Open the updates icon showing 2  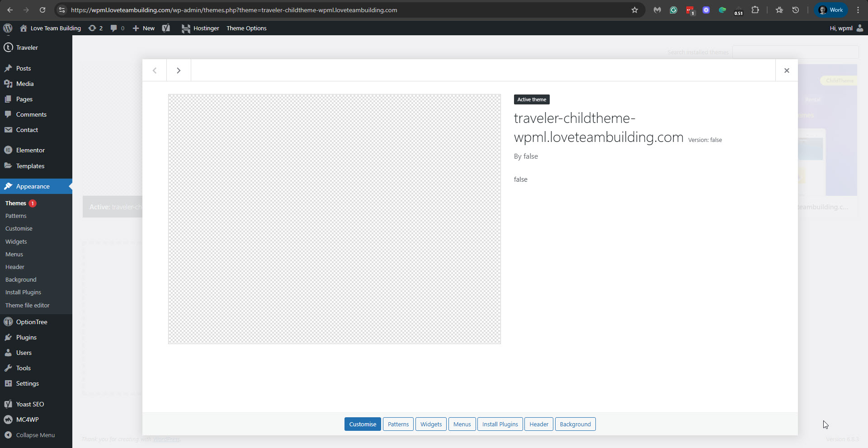(95, 28)
